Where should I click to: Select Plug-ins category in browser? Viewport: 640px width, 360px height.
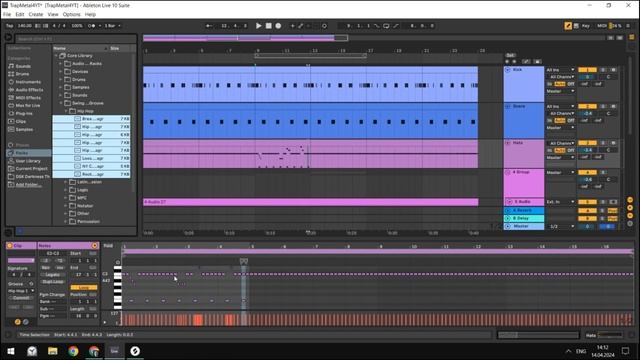tap(24, 113)
